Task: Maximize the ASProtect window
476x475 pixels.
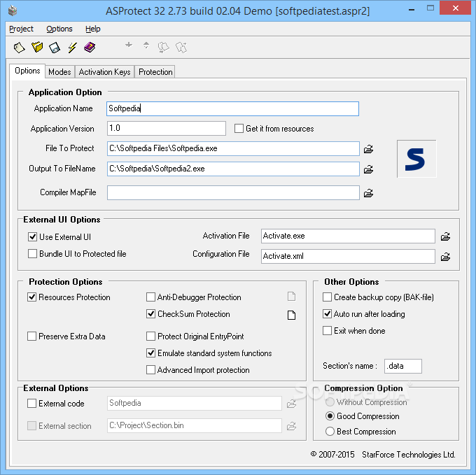Action: [430, 8]
